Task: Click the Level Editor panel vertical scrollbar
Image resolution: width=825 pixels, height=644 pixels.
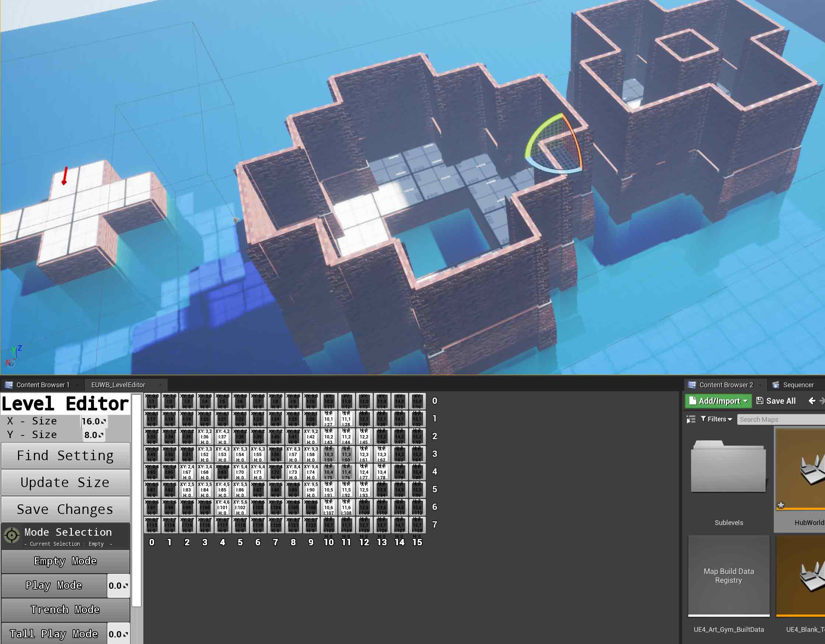Action: tap(136, 500)
